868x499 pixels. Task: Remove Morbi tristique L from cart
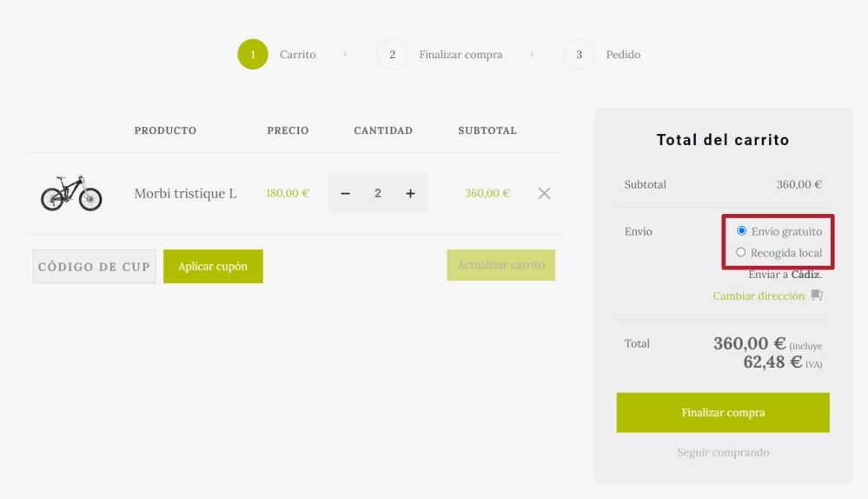[x=544, y=193]
